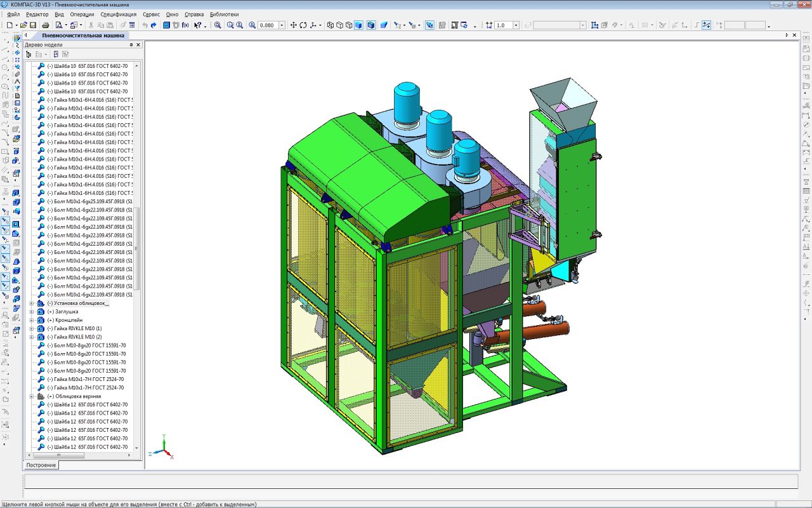The width and height of the screenshot is (812, 508).
Task: Switch to wireframe display mode
Action: [330, 25]
